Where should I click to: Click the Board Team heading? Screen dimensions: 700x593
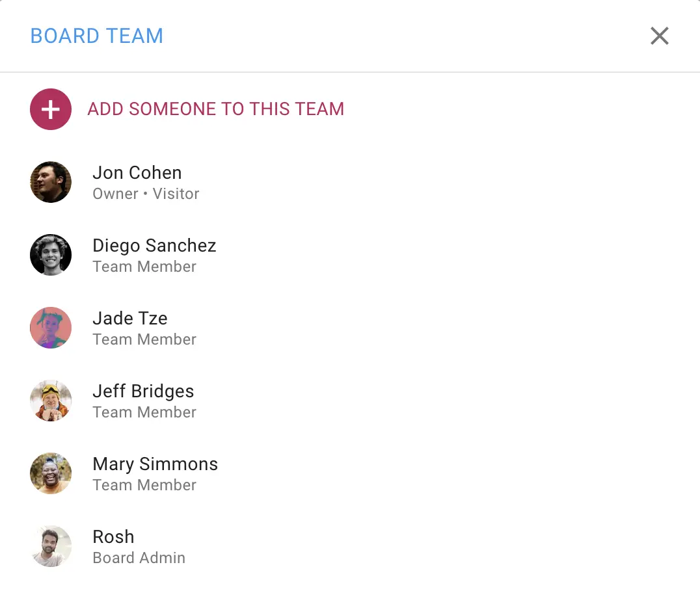[x=97, y=36]
